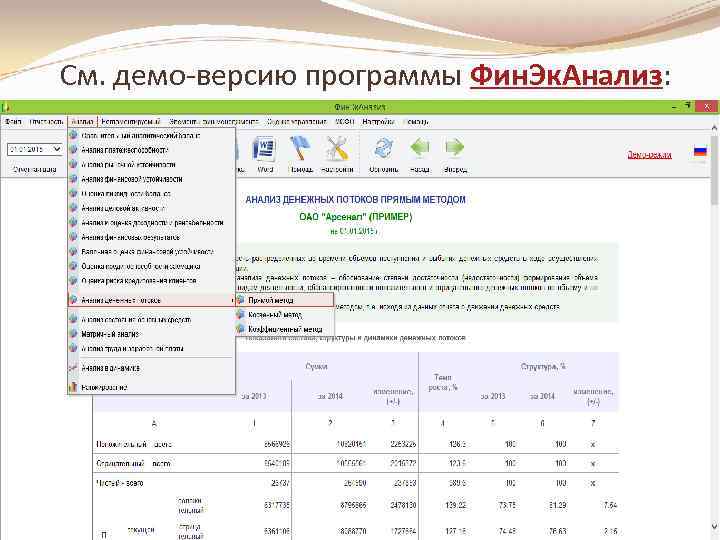The image size is (720, 540).
Task: Click icon beside Оценка риска кредитования клиентов
Action: [73, 281]
